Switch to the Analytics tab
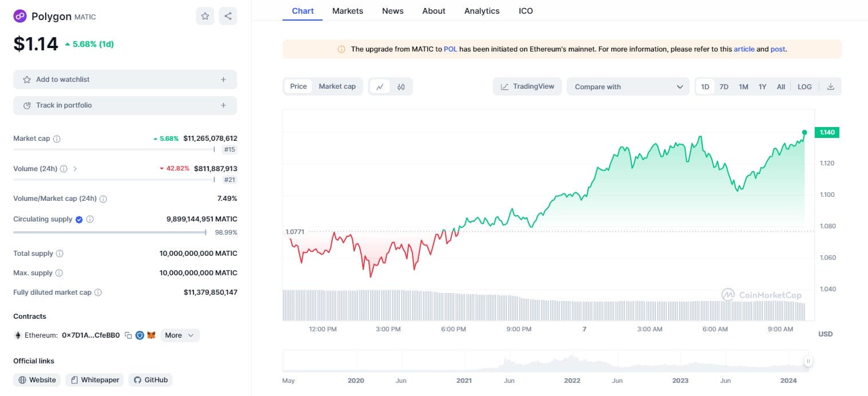This screenshot has width=868, height=396. pos(482,11)
